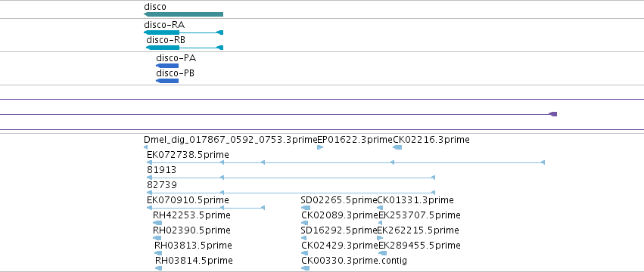Image resolution: width=644 pixels, height=272 pixels.
Task: Click the EK289455.5prime EST glyph
Action: [382, 253]
